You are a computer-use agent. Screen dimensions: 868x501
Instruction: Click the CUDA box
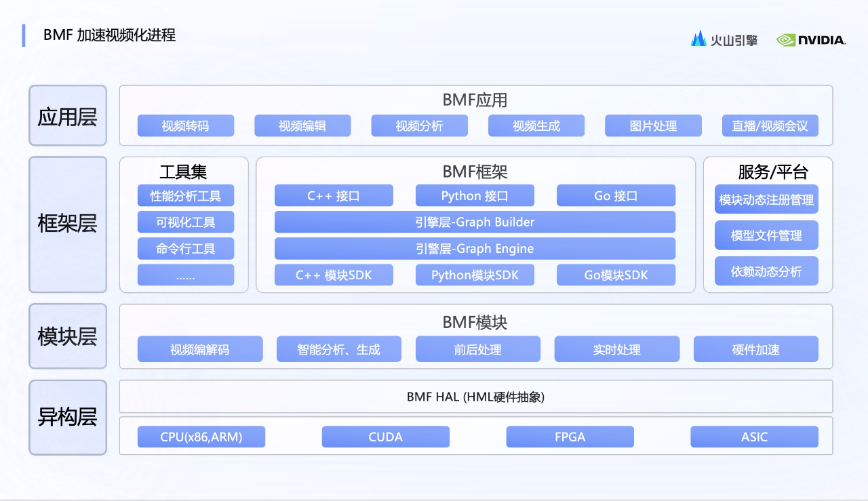(386, 437)
